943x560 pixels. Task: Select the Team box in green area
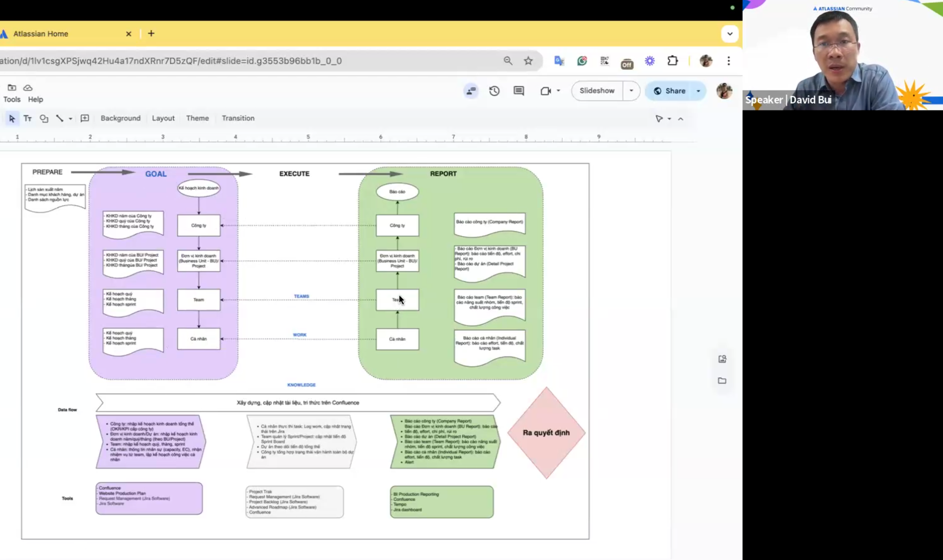click(397, 300)
